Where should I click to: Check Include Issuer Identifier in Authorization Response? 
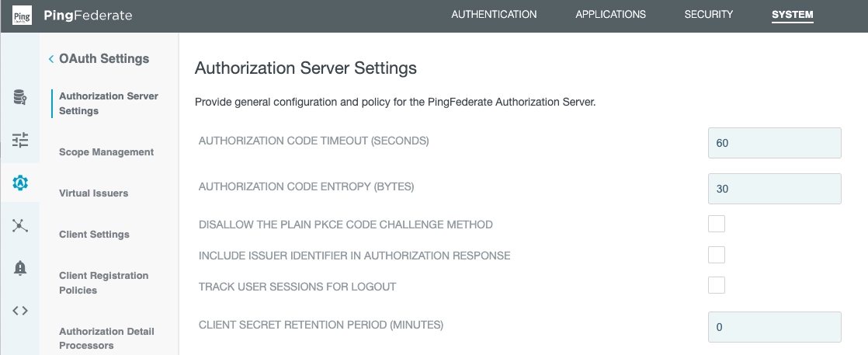pyautogui.click(x=717, y=255)
